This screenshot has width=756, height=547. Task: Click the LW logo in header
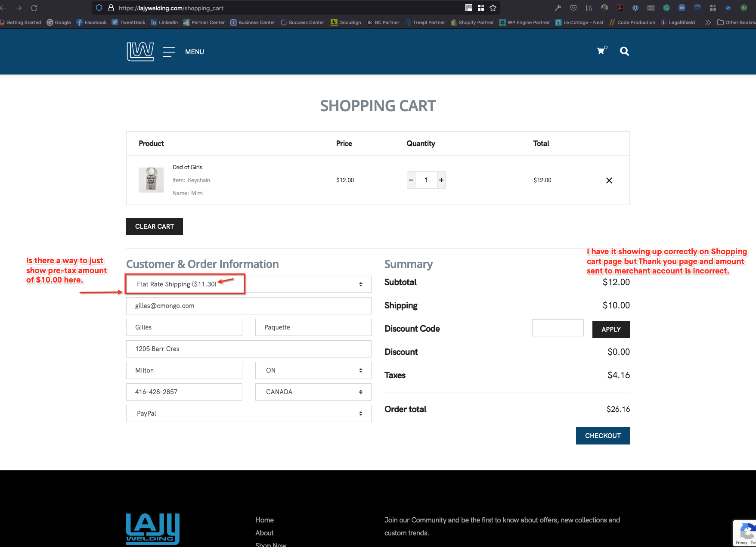(x=140, y=52)
